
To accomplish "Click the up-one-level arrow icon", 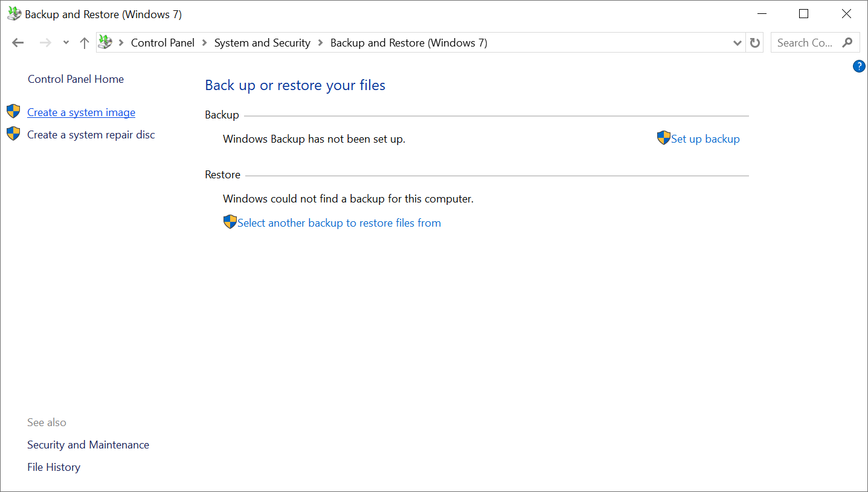I will [85, 43].
